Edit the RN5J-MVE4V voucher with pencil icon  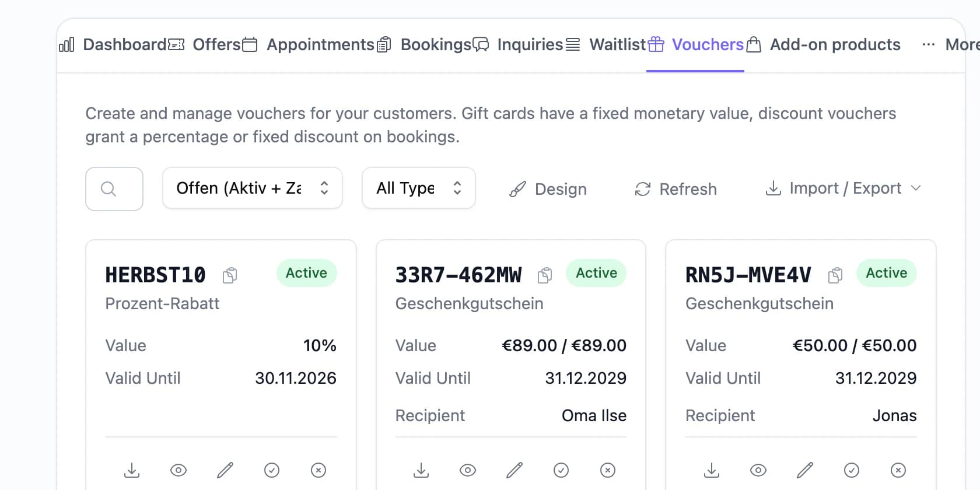coord(805,470)
